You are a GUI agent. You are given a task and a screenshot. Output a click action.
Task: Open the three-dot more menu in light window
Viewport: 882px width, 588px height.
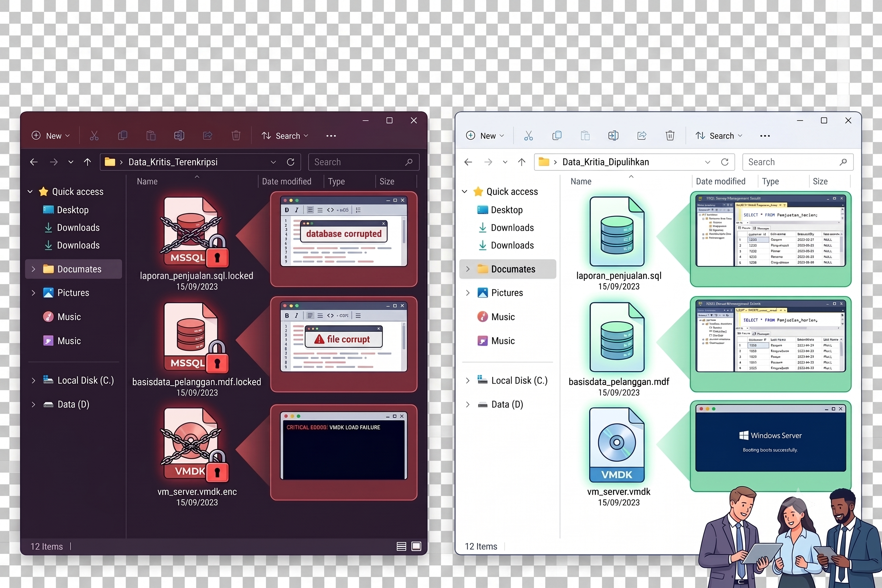[x=765, y=136]
